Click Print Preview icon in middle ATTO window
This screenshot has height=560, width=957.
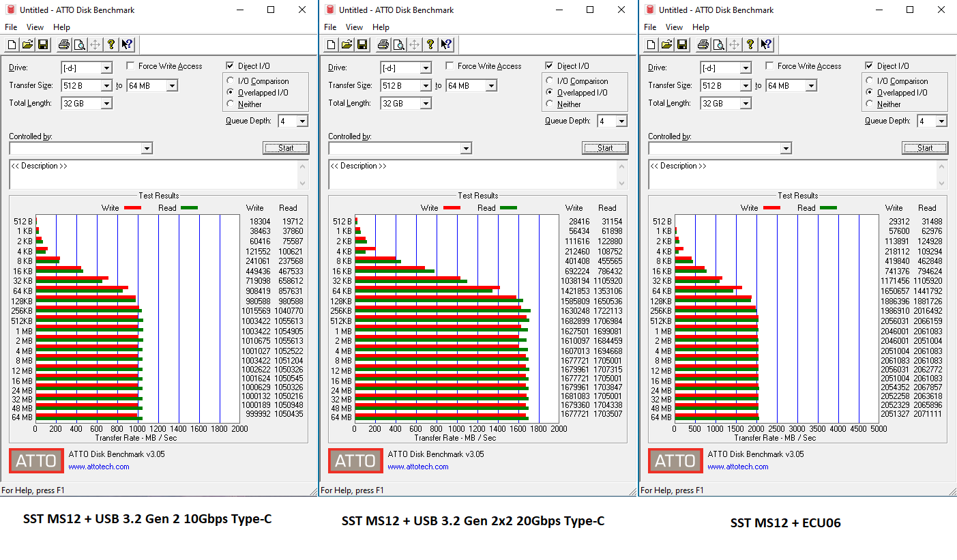click(x=398, y=45)
